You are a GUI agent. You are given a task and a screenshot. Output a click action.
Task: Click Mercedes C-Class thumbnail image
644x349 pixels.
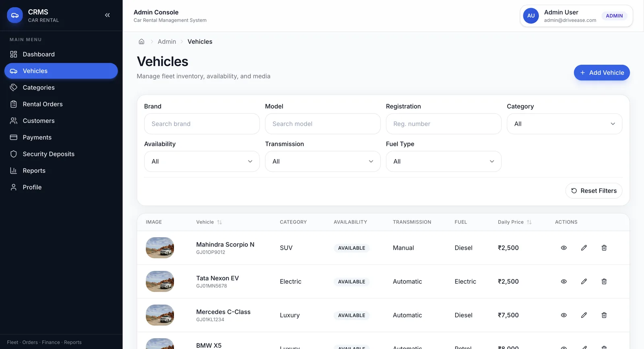[160, 315]
